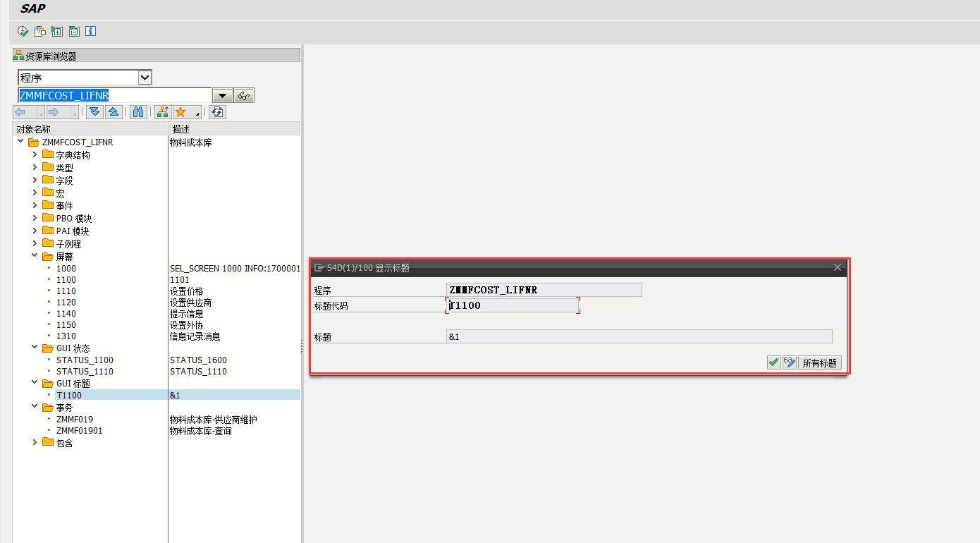
Task: Open search with the binoculars icon
Action: [x=137, y=111]
